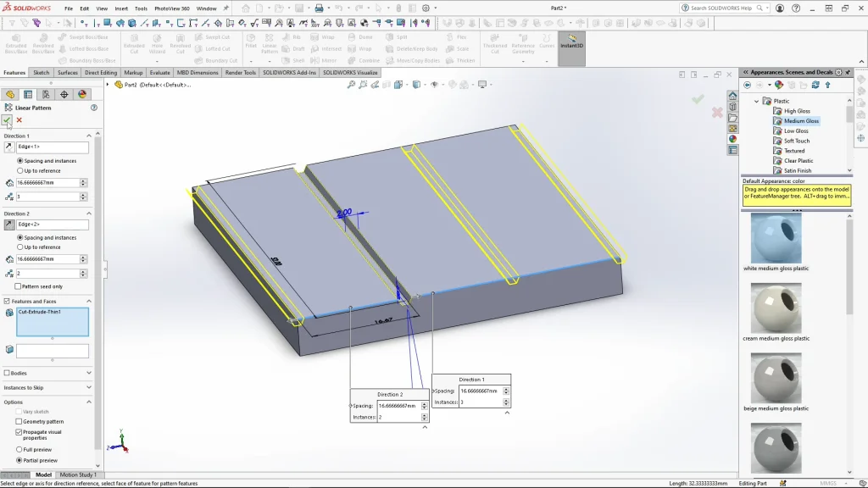Expand the Bodies section

click(88, 373)
